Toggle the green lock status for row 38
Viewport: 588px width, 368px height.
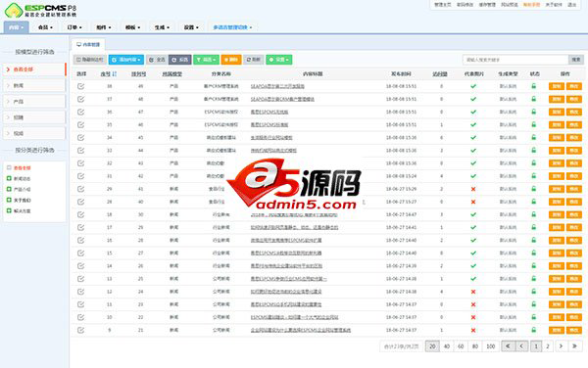tap(534, 86)
